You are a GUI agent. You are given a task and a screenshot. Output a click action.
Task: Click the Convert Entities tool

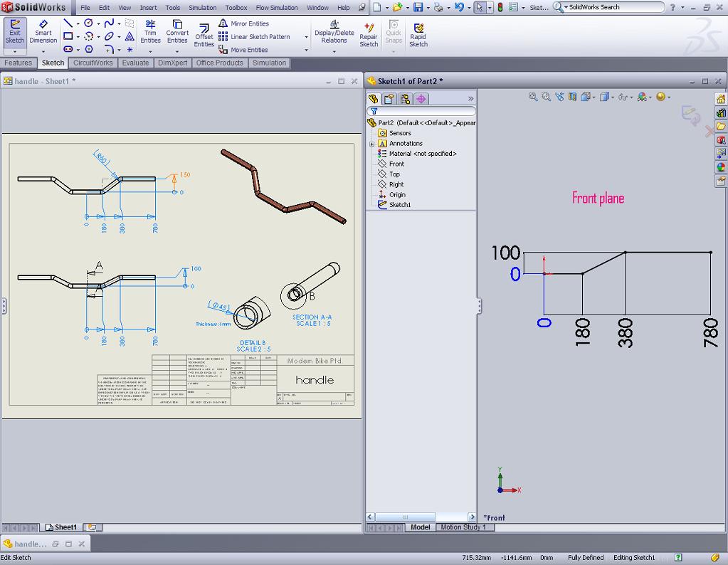[x=177, y=31]
